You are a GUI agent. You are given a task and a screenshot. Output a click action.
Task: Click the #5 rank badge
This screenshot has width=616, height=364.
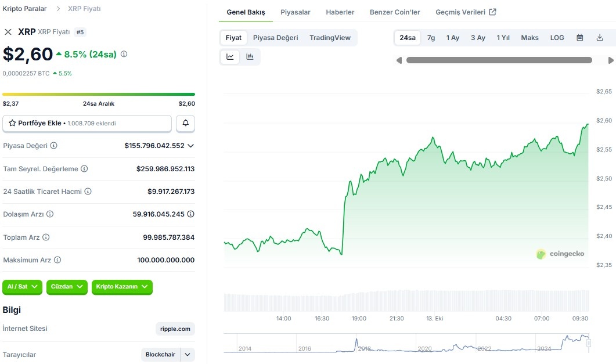click(80, 32)
